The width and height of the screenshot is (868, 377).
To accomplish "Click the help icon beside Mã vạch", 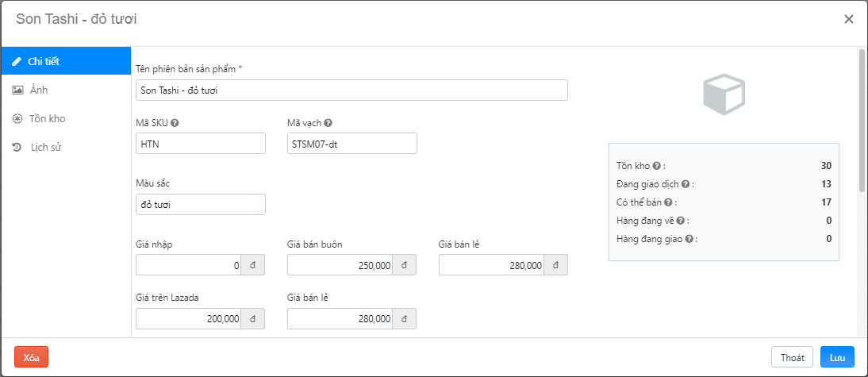I will pos(328,123).
